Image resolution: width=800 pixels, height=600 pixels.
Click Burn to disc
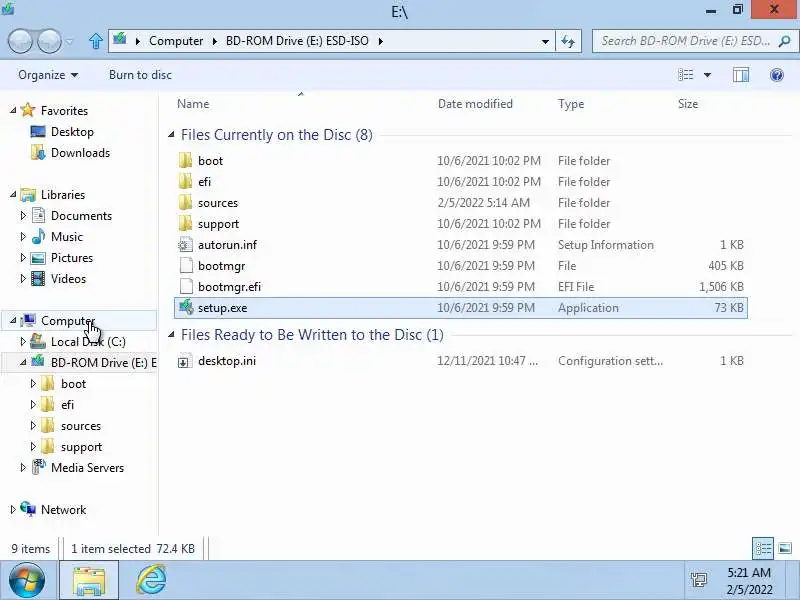point(140,75)
